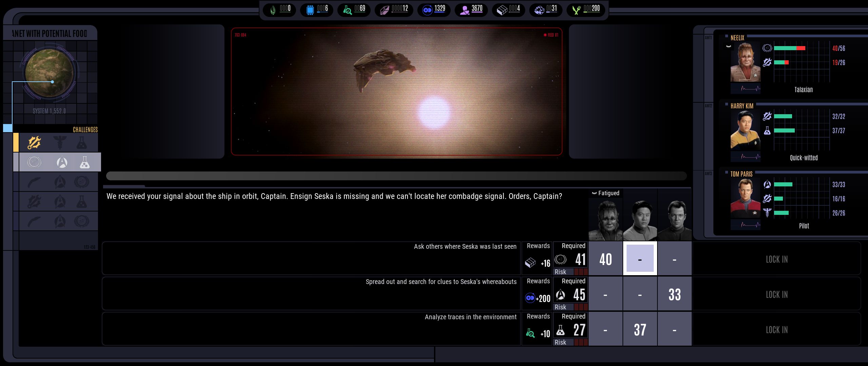Viewport: 868px width, 366px height.
Task: Select Harry Kim's 37 skill cell for analyze traces
Action: click(x=640, y=330)
